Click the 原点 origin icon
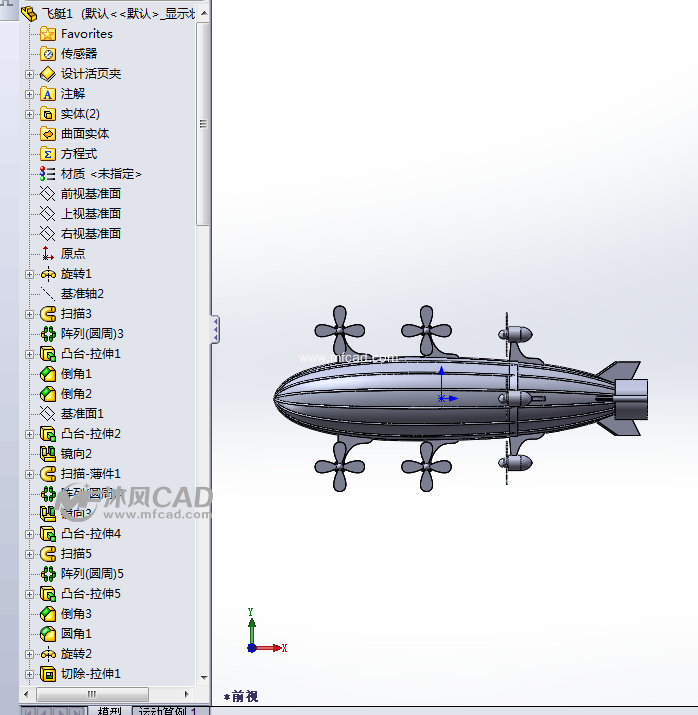The image size is (698, 715). 48,254
